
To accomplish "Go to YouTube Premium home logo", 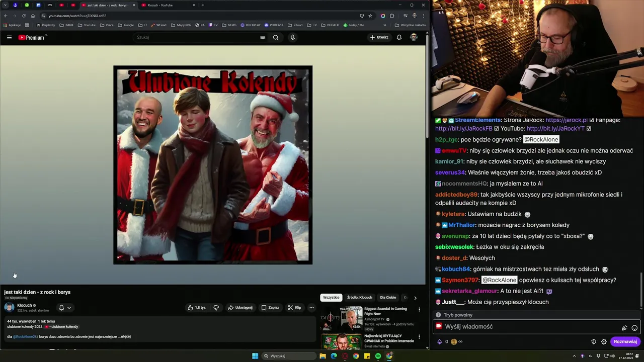I will click(x=32, y=37).
